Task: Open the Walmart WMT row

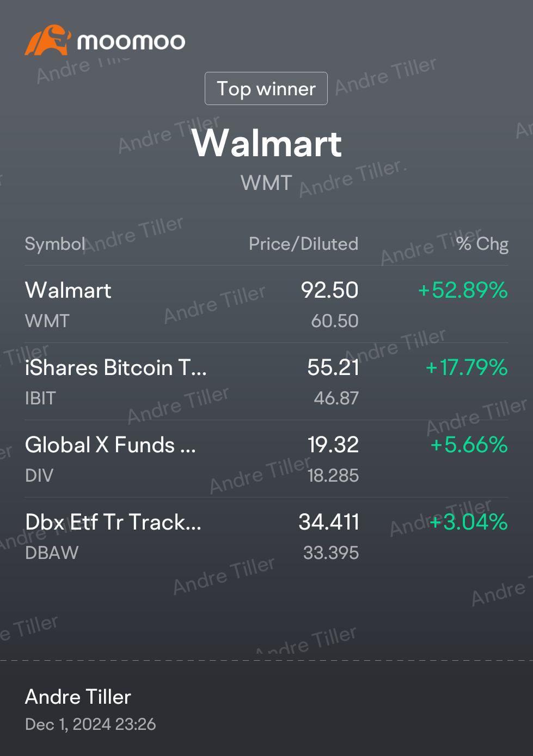Action: (x=267, y=304)
